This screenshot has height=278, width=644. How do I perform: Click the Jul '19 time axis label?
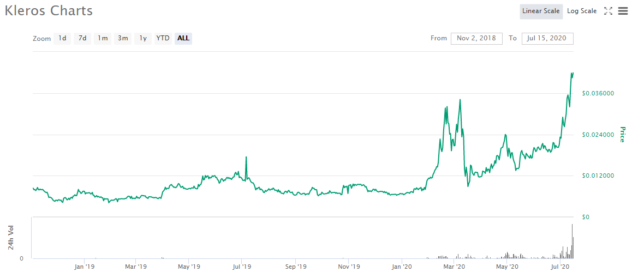[x=241, y=267]
